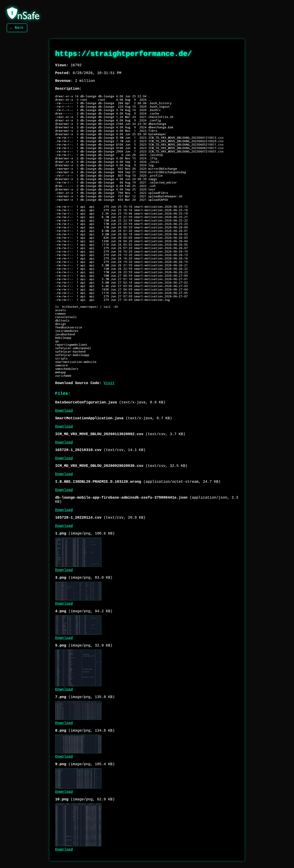Download 4.png

click(x=64, y=638)
